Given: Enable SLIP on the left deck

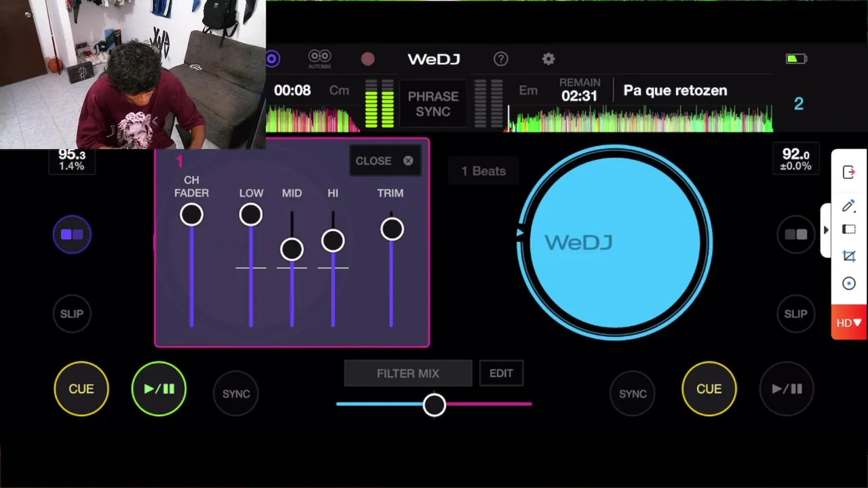Looking at the screenshot, I should [x=72, y=314].
